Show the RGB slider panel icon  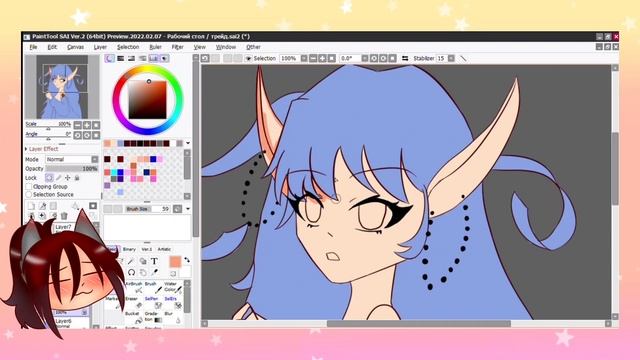[120, 58]
